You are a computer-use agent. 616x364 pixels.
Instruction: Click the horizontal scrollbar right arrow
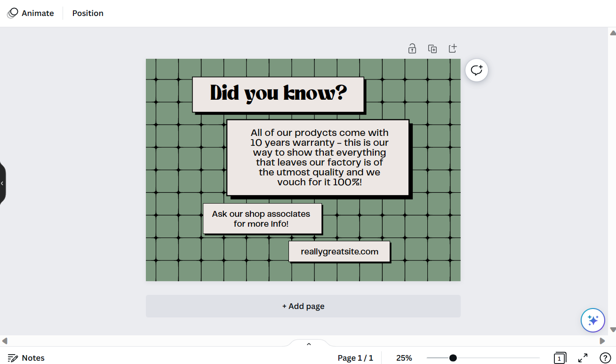tap(602, 341)
